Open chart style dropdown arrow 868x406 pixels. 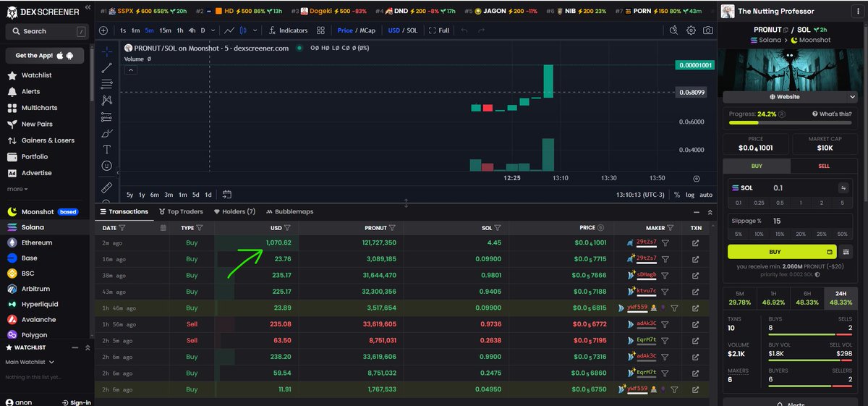(x=255, y=30)
